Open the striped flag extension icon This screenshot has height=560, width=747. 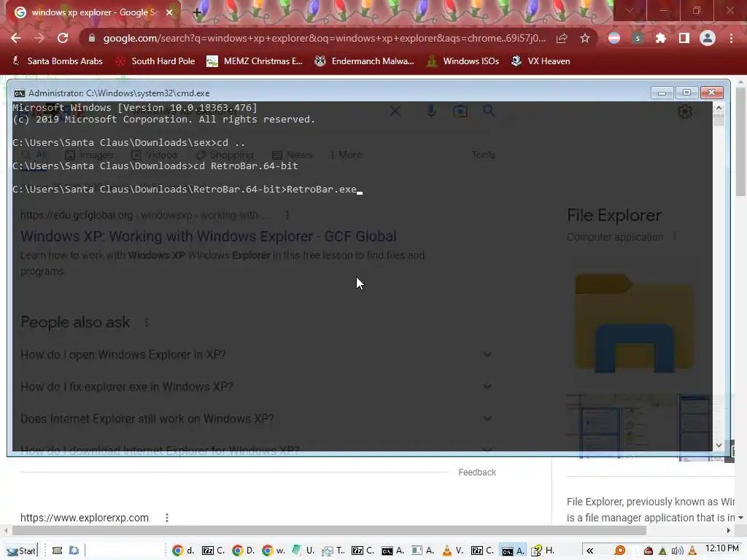(614, 38)
